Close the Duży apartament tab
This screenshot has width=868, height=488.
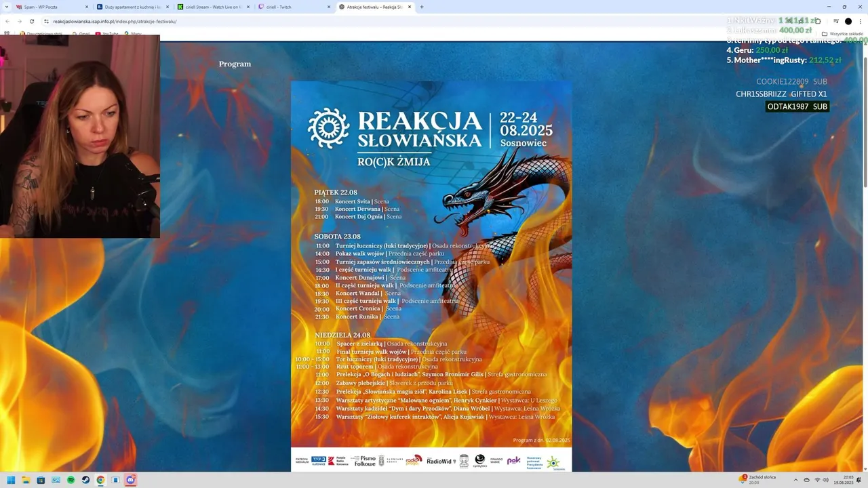point(167,7)
